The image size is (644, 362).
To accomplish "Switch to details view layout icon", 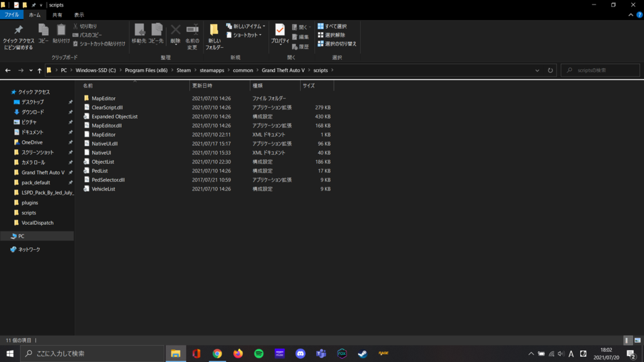I will point(627,340).
